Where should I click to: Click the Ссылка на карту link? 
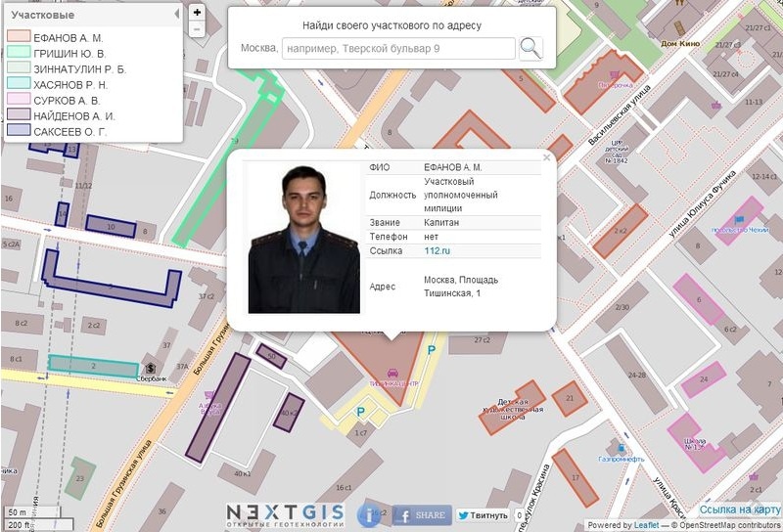point(740,510)
